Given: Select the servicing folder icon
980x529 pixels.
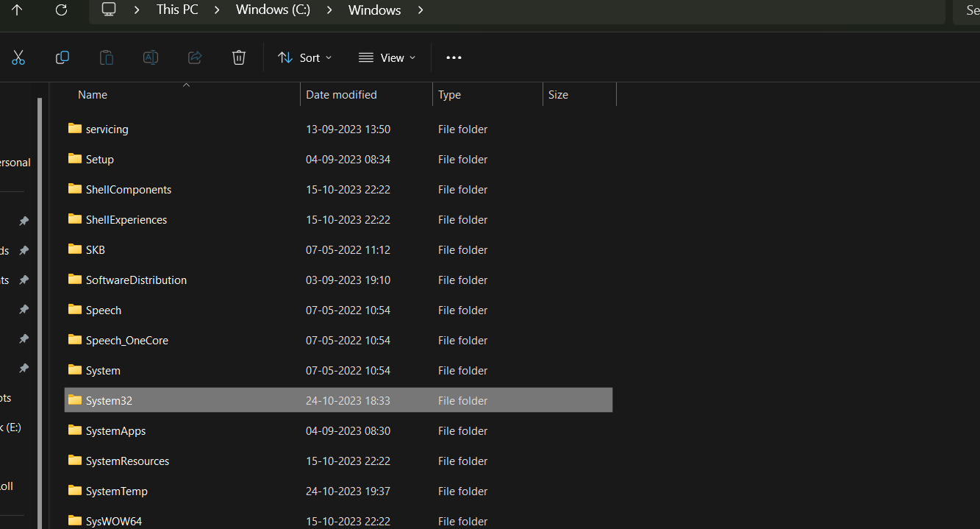Looking at the screenshot, I should coord(75,129).
